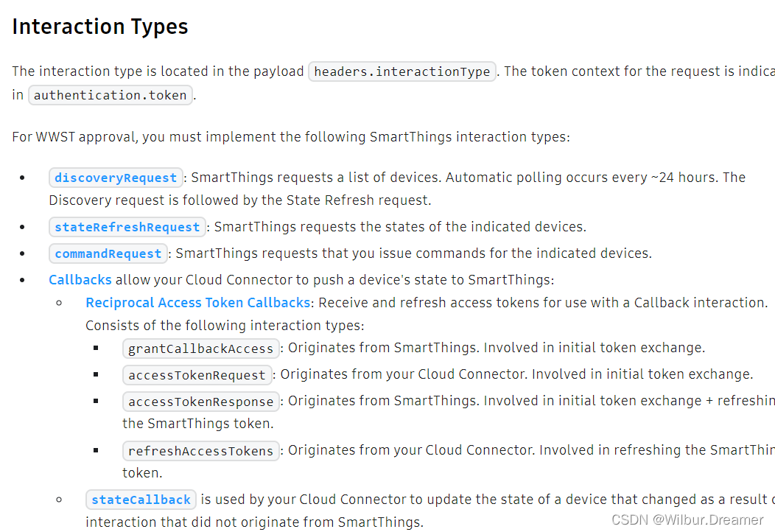Click the refreshAccessTokens code label

tap(200, 451)
